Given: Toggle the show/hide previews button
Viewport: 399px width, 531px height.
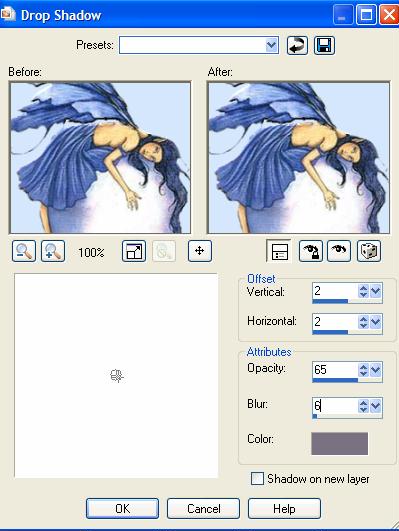Looking at the screenshot, I should coord(278,251).
